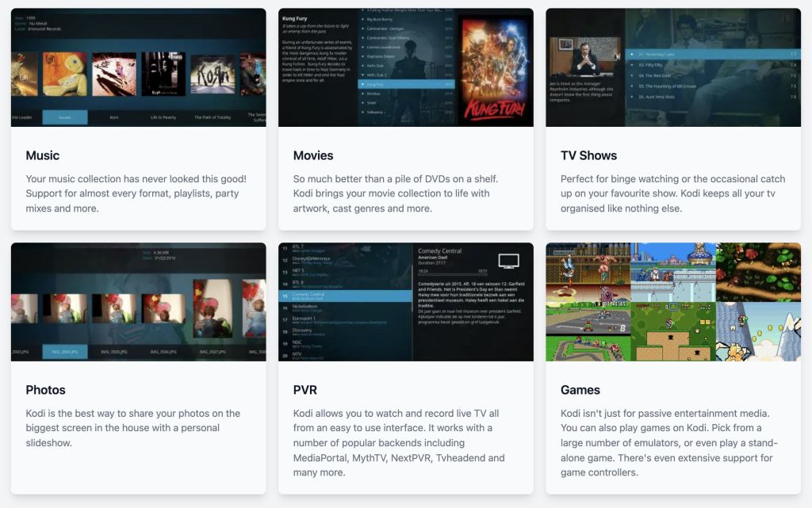Open the Music feature screenshot

coord(138,67)
